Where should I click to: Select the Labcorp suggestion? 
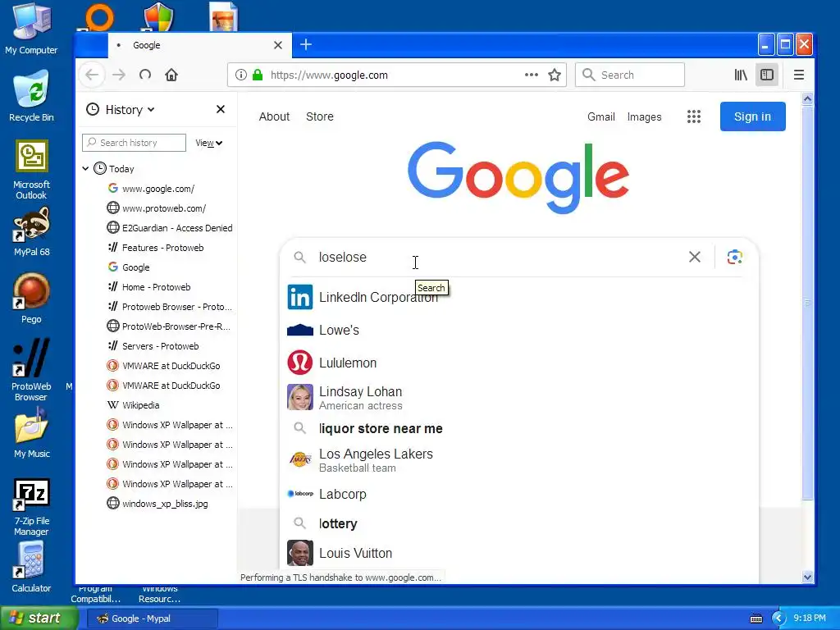click(x=518, y=494)
